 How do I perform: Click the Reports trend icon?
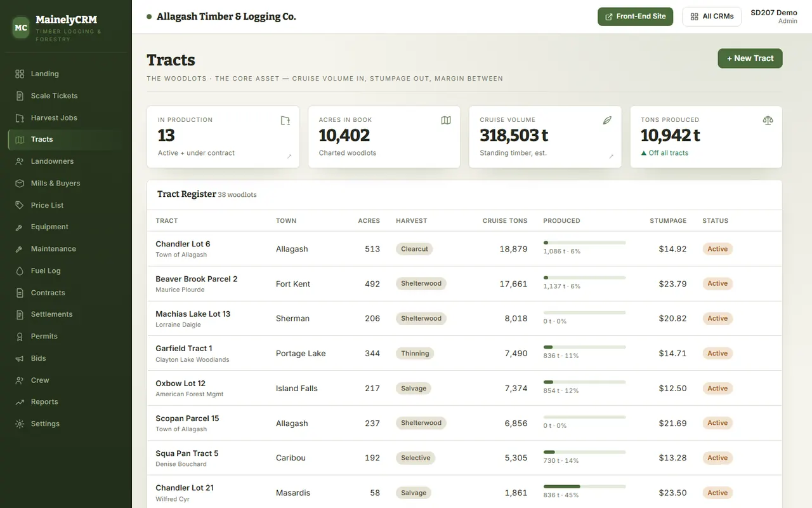pos(20,402)
